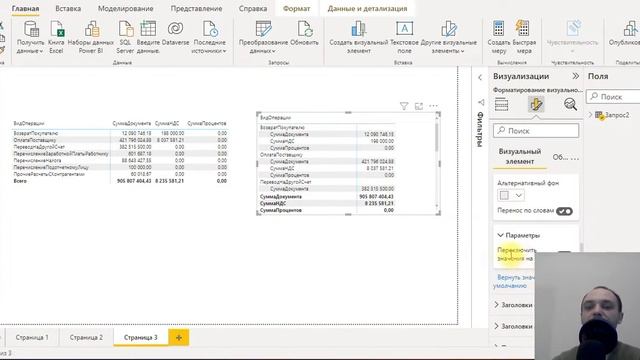640x360 pixels.
Task: Click Вернуть значения по умолчанию link
Action: click(x=514, y=282)
